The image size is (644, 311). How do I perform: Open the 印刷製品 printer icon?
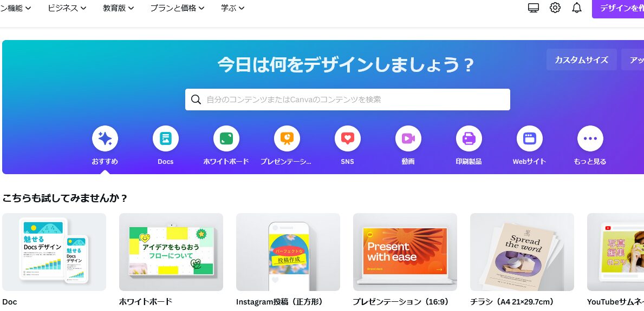point(469,138)
